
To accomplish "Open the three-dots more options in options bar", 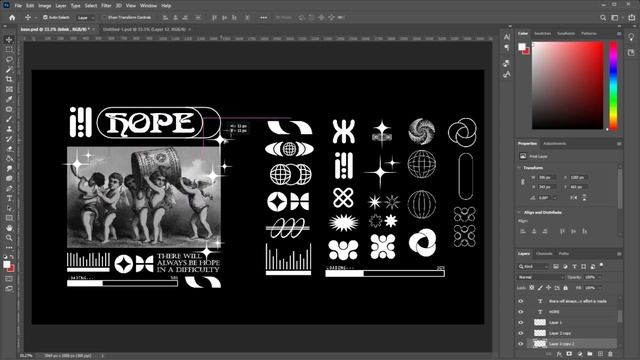I will pyautogui.click(x=264, y=18).
